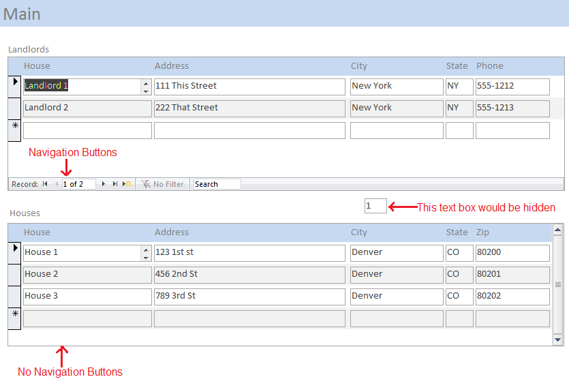Click phone field 555-1212
This screenshot has width=569, height=392.
pos(512,87)
